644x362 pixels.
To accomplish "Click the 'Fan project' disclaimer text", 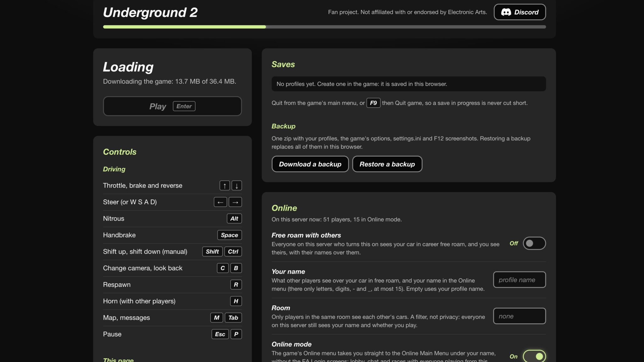I will [407, 12].
